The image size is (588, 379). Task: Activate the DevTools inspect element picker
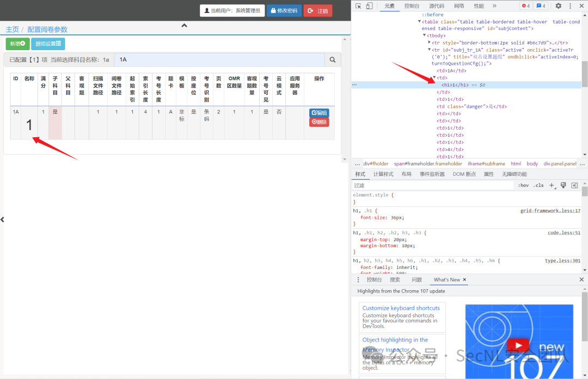click(x=358, y=6)
